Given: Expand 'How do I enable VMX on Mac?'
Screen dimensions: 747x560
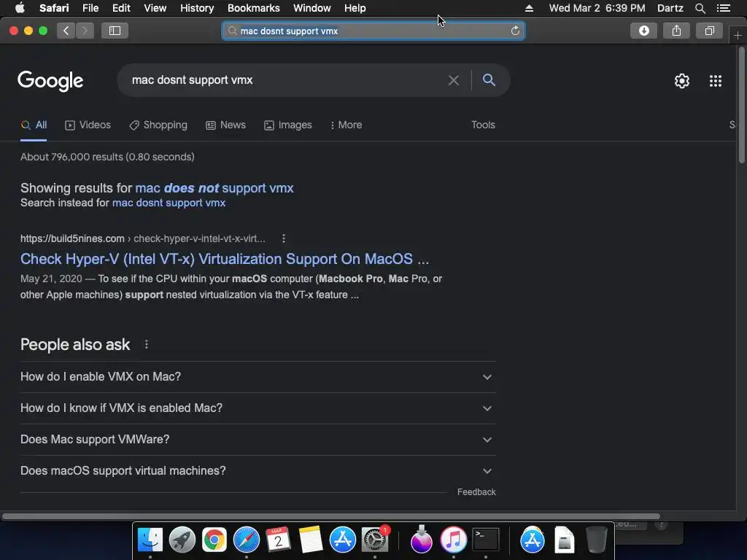Looking at the screenshot, I should (x=258, y=377).
